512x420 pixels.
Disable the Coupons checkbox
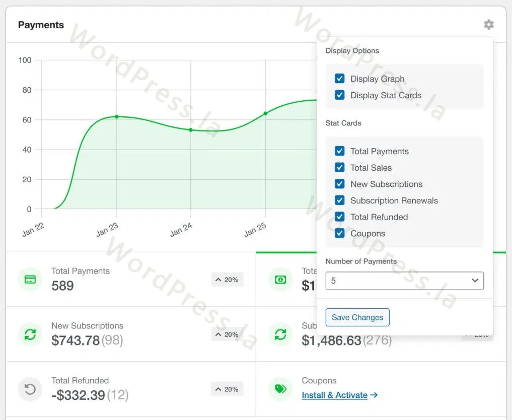coord(340,233)
